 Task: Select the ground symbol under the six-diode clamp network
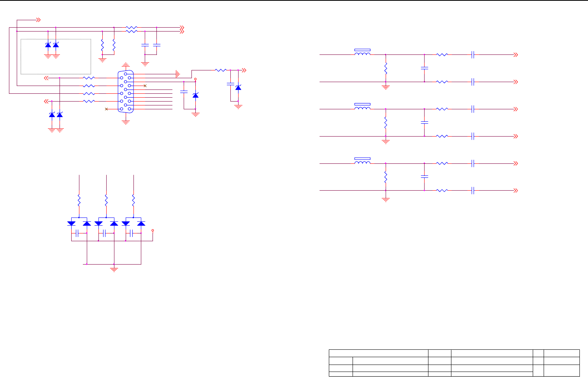tap(114, 269)
